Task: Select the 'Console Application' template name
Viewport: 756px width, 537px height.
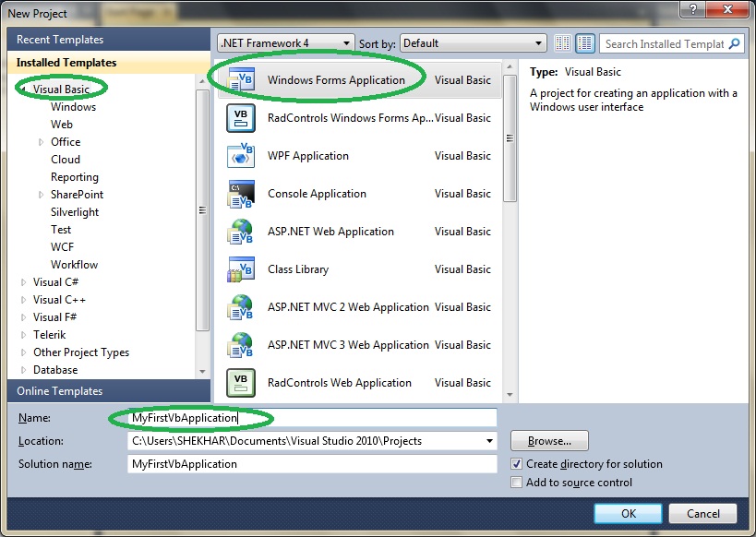Action: click(317, 194)
